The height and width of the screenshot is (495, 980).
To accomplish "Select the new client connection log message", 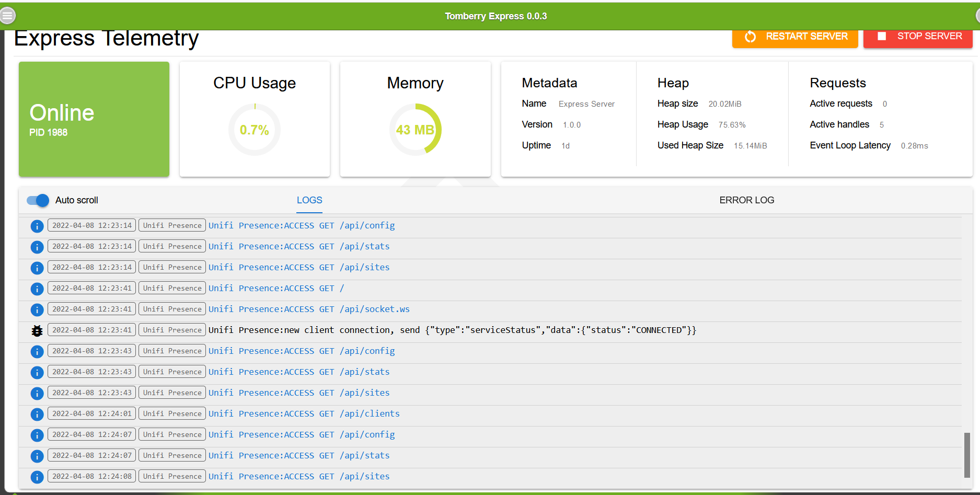I will pos(452,330).
